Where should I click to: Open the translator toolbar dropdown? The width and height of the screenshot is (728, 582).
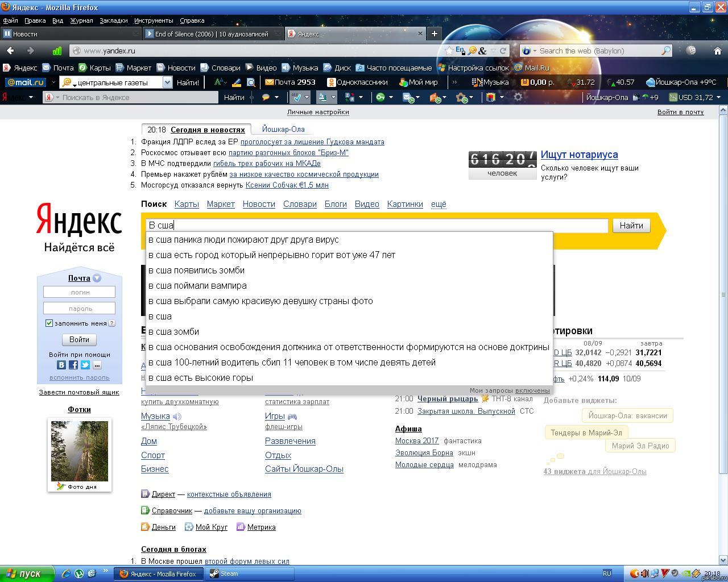pos(333,97)
